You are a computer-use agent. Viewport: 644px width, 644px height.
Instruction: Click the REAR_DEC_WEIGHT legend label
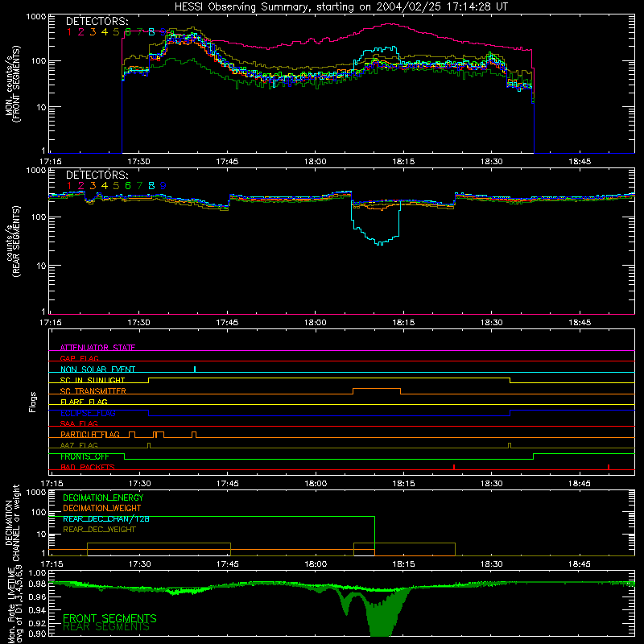click(x=99, y=530)
